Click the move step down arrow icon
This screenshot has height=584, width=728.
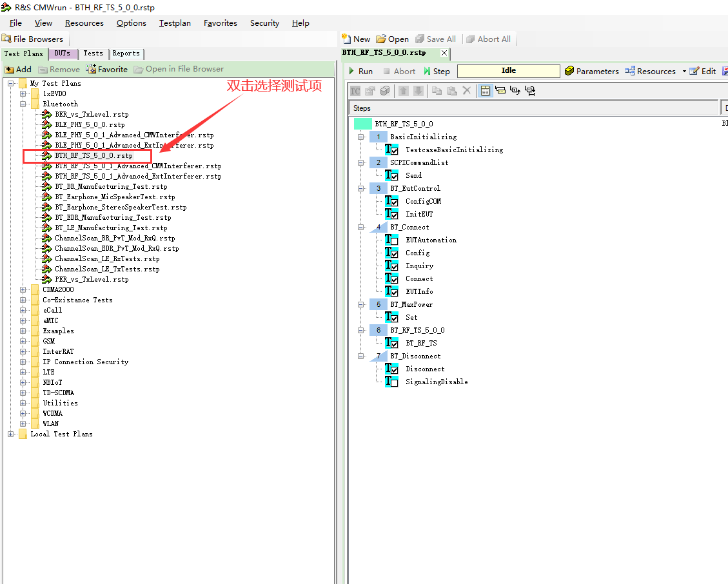(418, 91)
